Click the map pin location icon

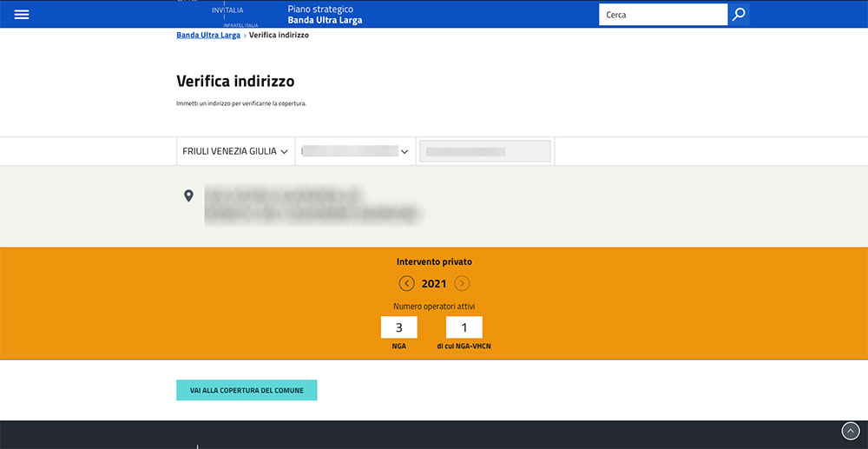pyautogui.click(x=188, y=195)
